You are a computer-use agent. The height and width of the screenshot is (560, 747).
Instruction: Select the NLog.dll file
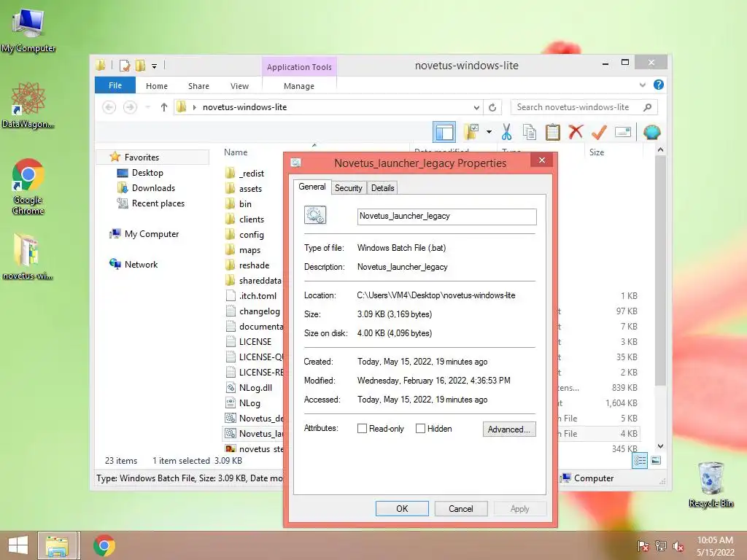pyautogui.click(x=255, y=388)
